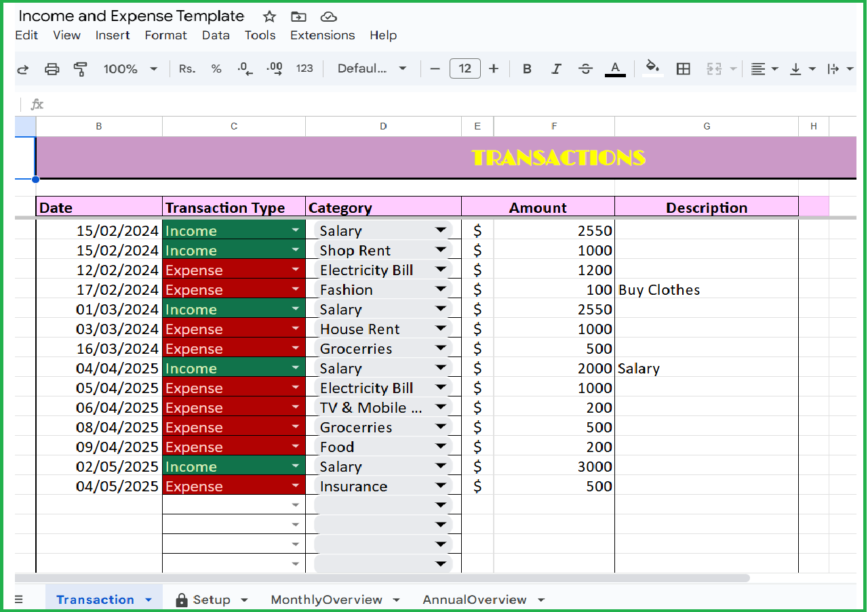
Task: Click the print icon
Action: (52, 68)
